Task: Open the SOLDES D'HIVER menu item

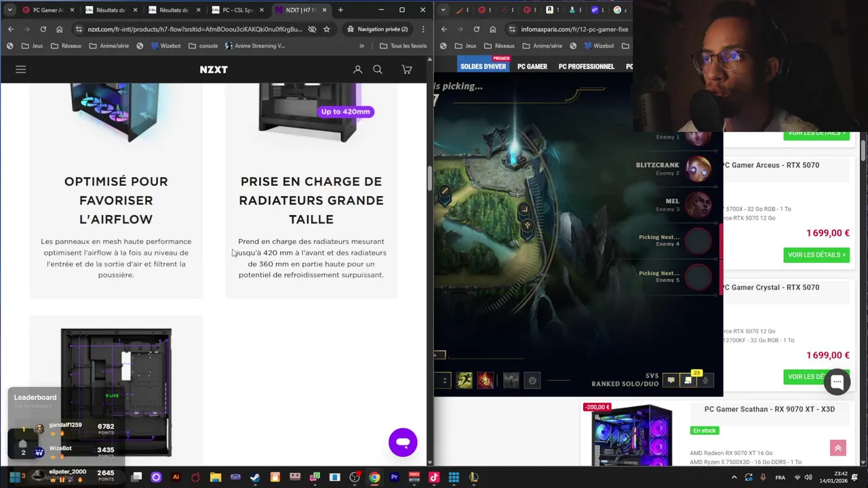Action: [483, 66]
